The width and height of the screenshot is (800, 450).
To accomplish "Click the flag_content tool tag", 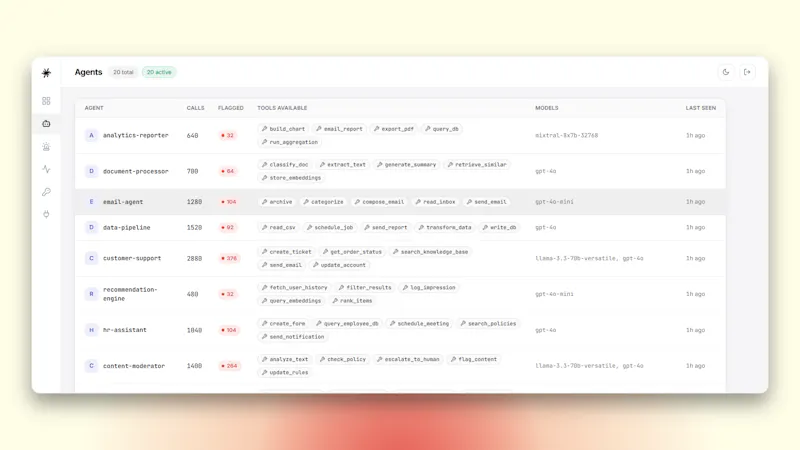I will point(473,359).
